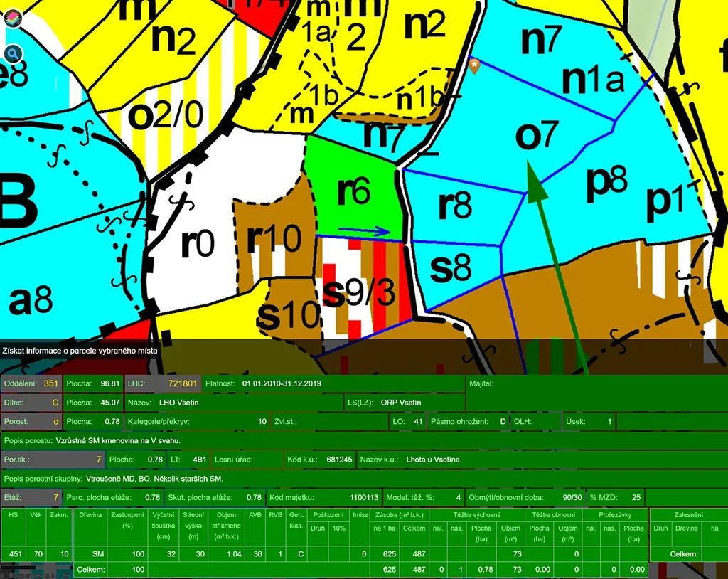Click the blue direction arrow in r6

[x=364, y=231]
